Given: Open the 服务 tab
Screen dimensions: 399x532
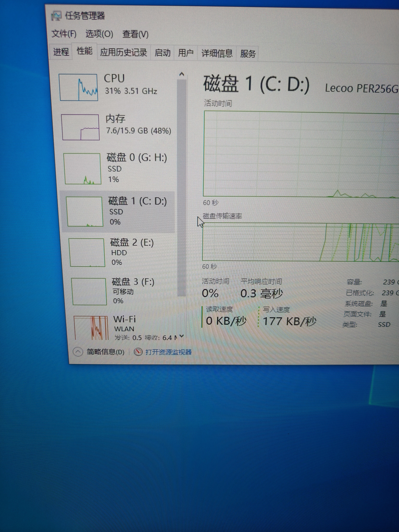Looking at the screenshot, I should [x=248, y=54].
